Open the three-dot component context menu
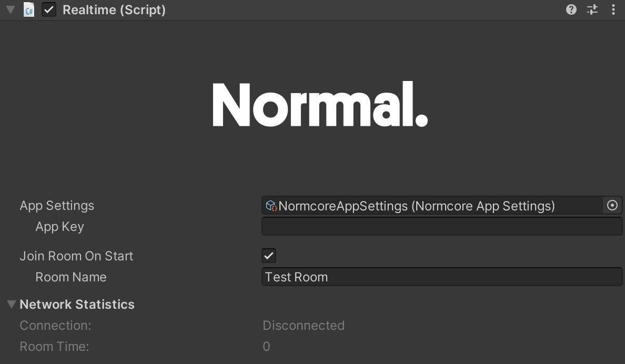The height and width of the screenshot is (364, 625). tap(613, 9)
